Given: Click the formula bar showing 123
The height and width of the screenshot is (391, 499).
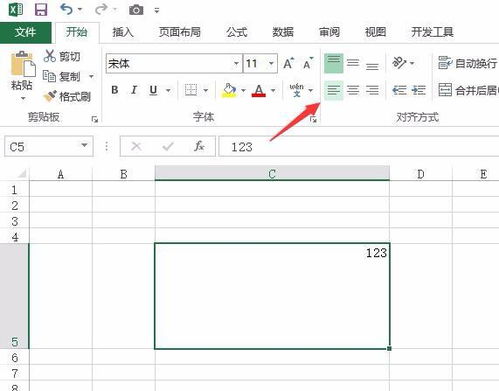Looking at the screenshot, I should (359, 146).
